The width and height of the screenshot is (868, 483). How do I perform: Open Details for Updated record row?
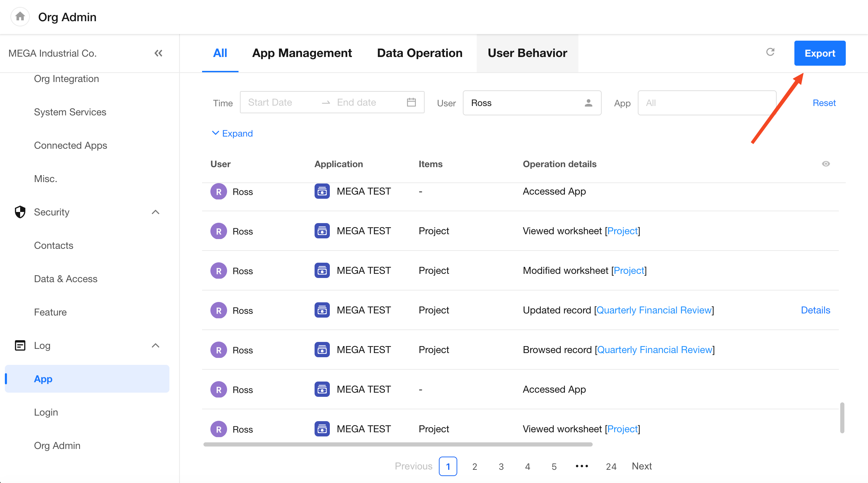pyautogui.click(x=815, y=310)
